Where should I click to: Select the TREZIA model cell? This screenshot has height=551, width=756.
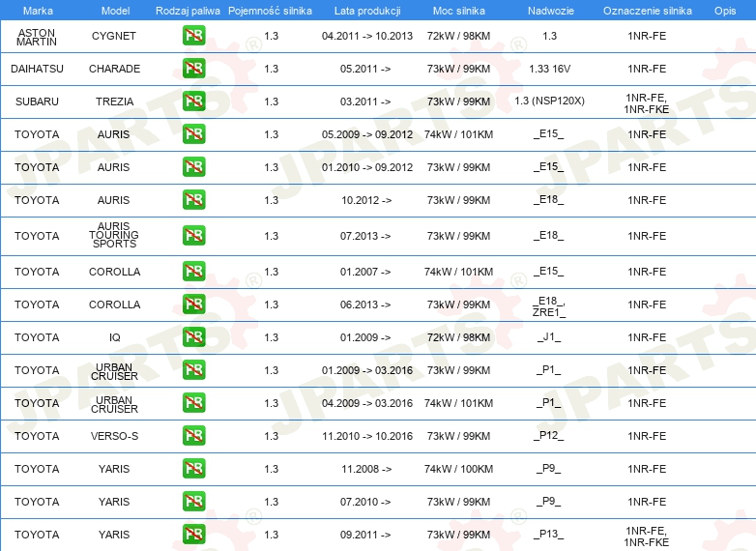click(x=114, y=101)
